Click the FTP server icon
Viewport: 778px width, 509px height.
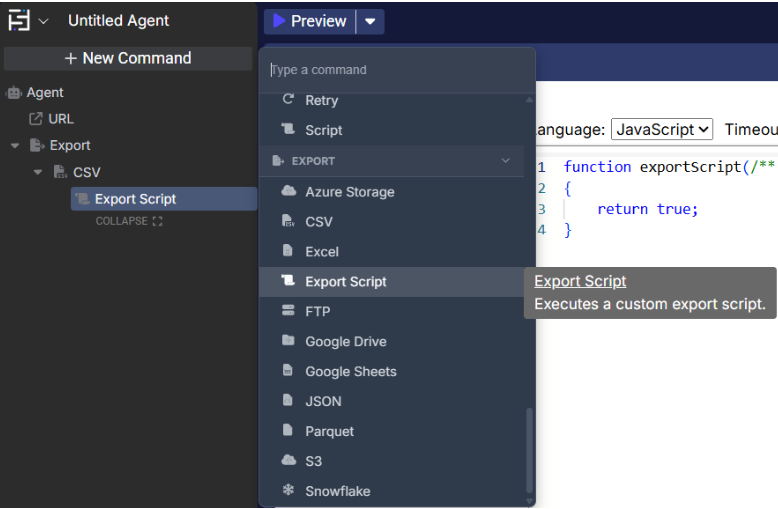click(289, 311)
